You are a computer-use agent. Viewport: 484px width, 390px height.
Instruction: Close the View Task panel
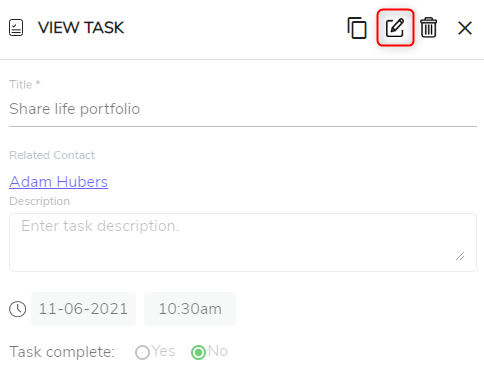[x=465, y=28]
